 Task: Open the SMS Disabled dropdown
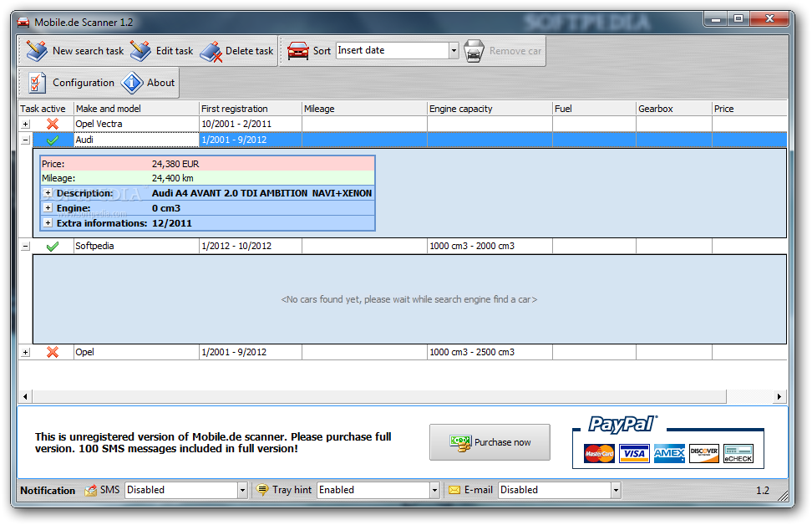click(x=242, y=490)
